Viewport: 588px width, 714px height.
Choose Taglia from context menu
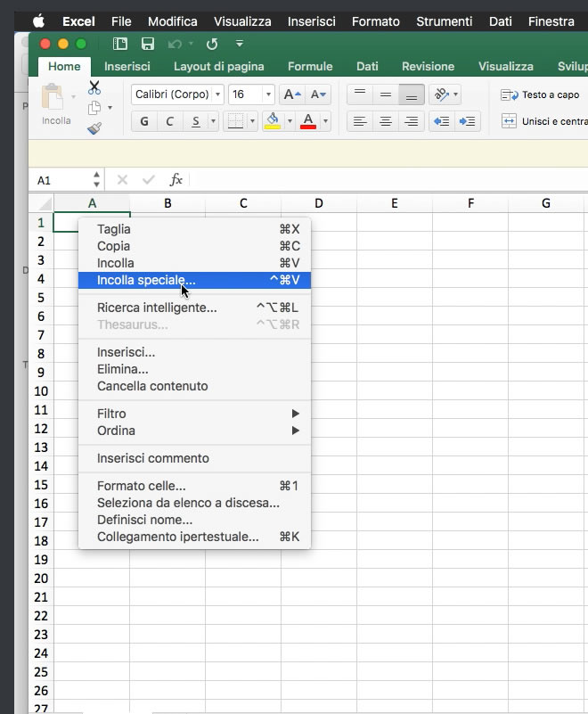[195, 229]
